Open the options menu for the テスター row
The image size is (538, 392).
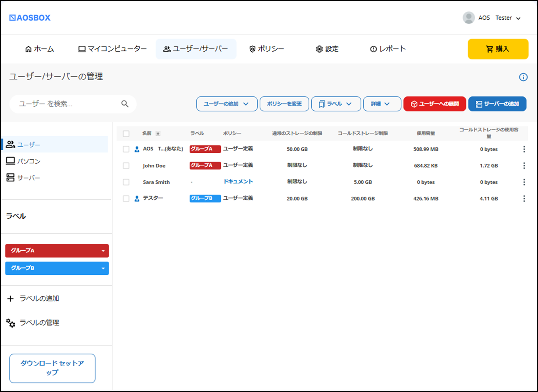(524, 199)
